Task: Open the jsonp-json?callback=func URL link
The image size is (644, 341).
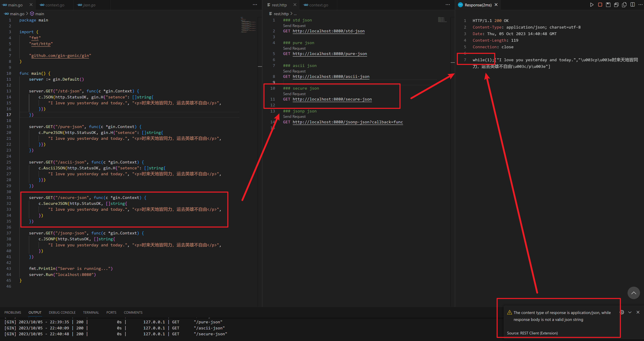Action: 348,122
